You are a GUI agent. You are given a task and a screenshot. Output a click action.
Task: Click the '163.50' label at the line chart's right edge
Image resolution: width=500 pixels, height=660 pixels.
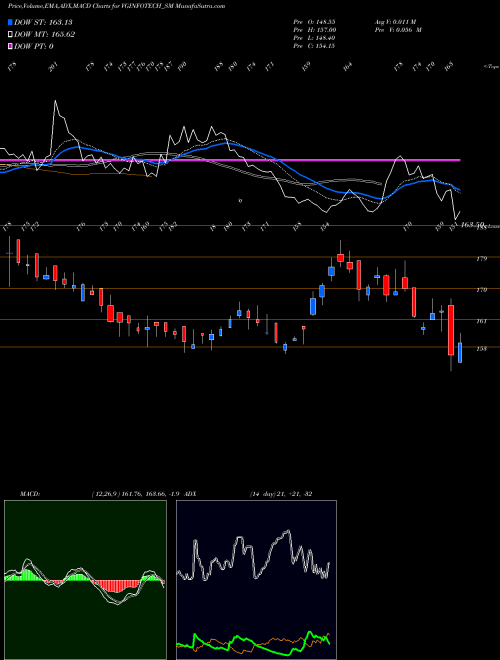click(472, 225)
